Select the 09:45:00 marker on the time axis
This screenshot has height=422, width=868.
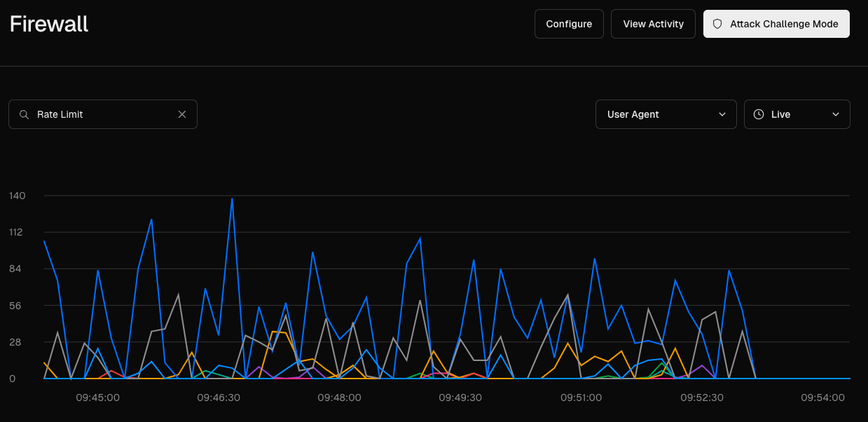pyautogui.click(x=97, y=397)
